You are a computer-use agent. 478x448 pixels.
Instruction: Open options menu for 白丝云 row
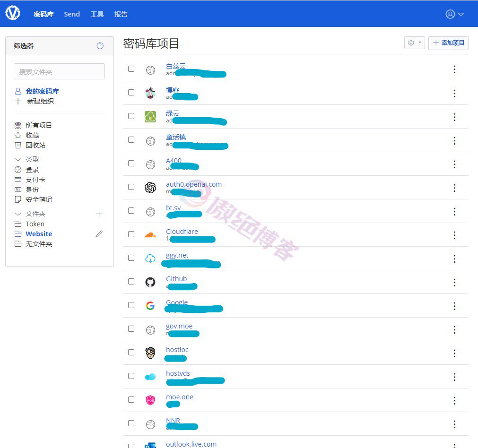(x=454, y=69)
